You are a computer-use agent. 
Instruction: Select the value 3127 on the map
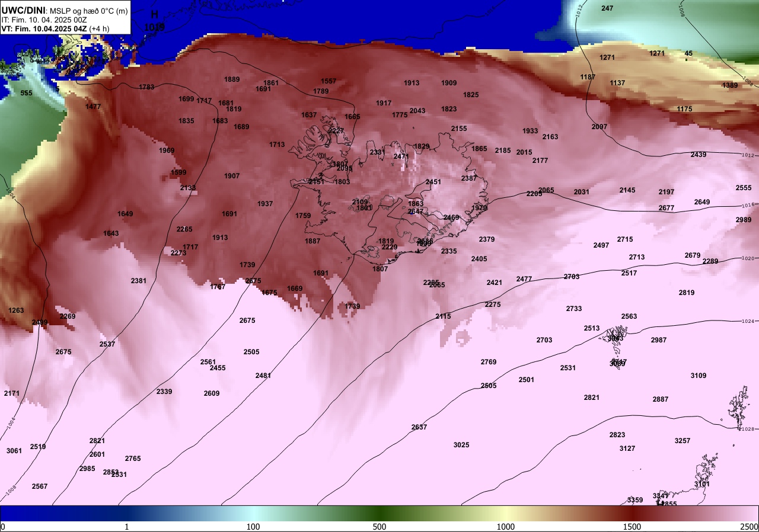(627, 448)
